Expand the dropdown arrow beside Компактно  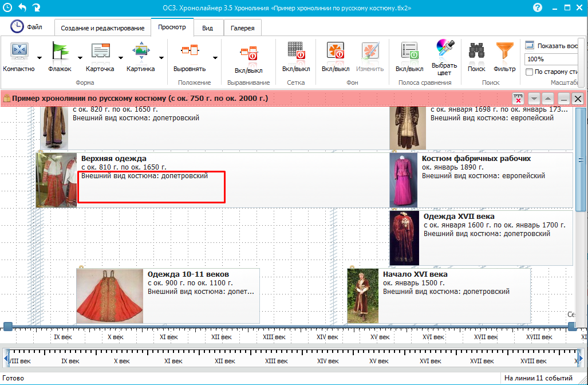point(40,58)
